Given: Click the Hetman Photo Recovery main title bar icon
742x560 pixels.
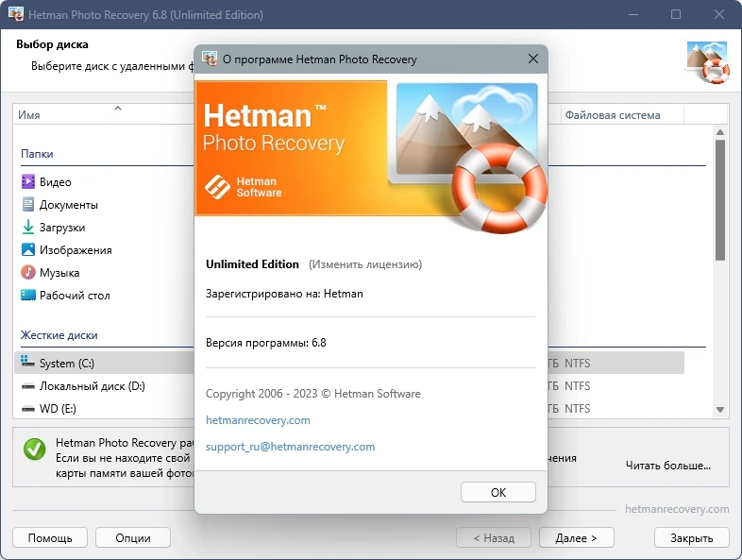Looking at the screenshot, I should [x=16, y=14].
